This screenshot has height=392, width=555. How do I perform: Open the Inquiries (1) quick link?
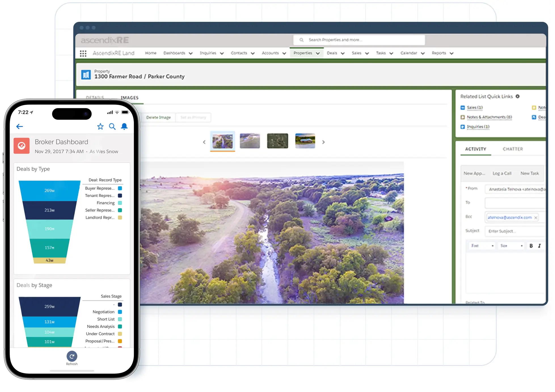(x=478, y=127)
